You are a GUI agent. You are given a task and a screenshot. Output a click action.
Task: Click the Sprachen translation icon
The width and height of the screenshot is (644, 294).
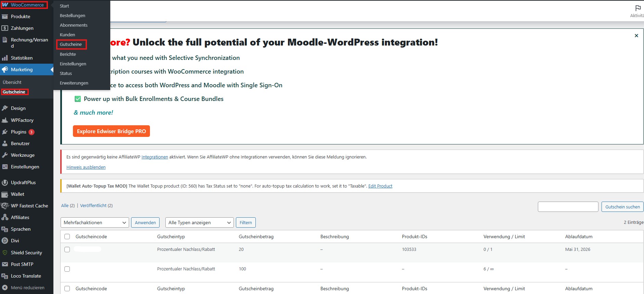point(5,229)
